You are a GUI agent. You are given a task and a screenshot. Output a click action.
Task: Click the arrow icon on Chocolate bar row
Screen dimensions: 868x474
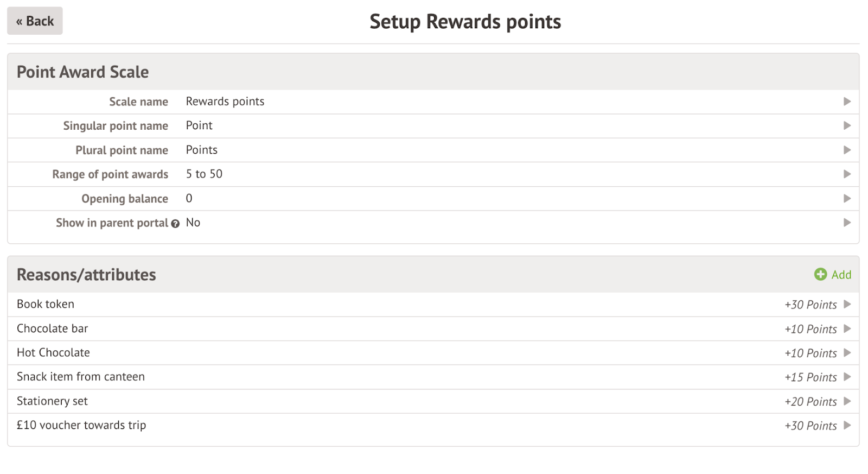click(x=847, y=329)
